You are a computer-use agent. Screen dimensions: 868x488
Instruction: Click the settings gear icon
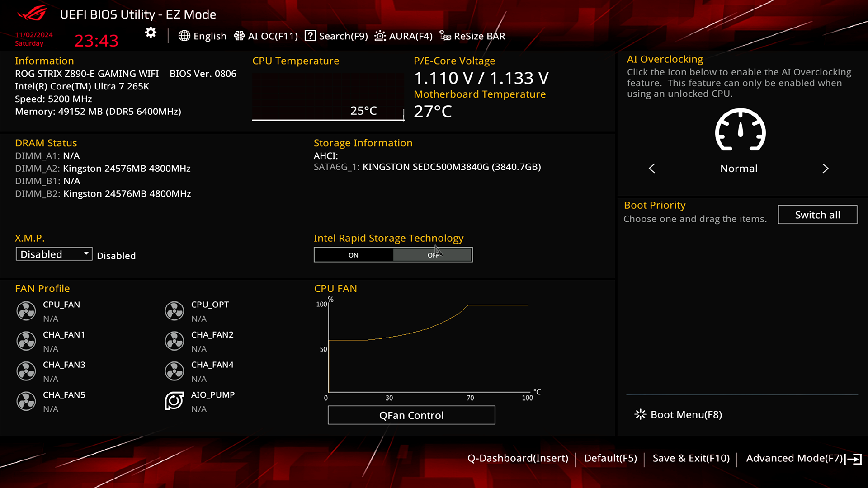tap(151, 33)
